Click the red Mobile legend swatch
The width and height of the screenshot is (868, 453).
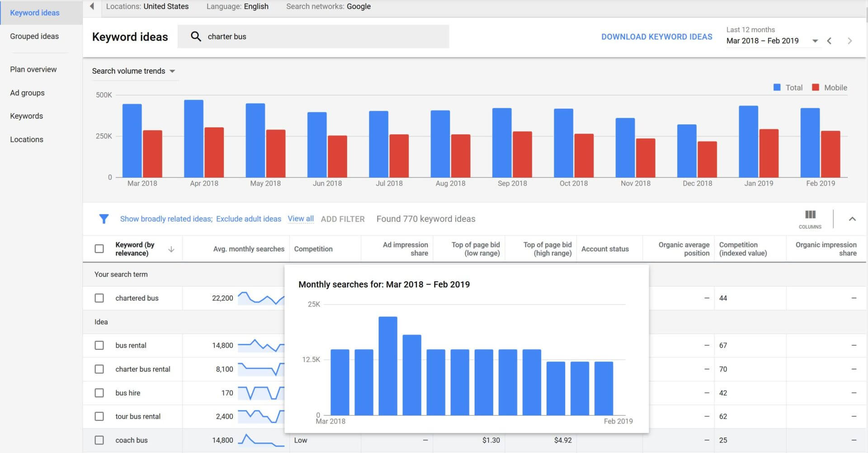(x=816, y=87)
